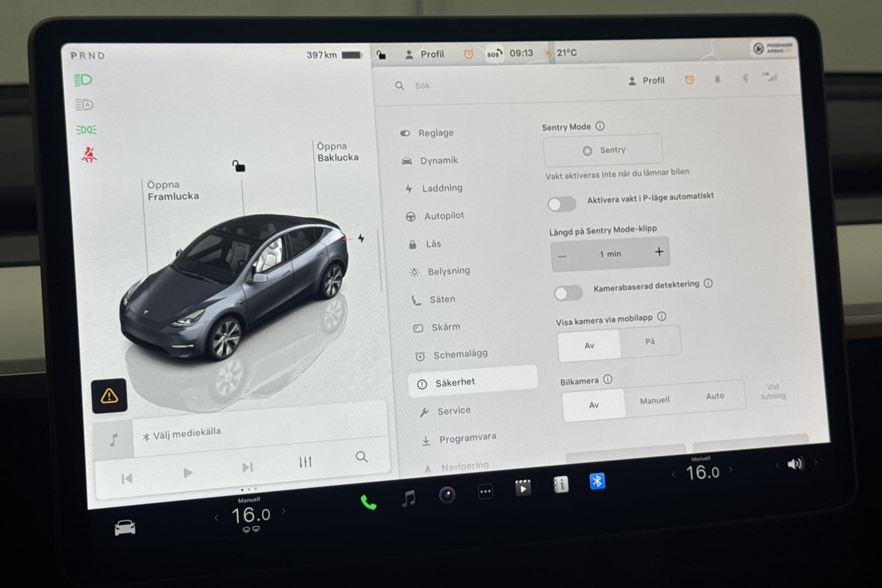Tap the volume speaker icon

tap(796, 464)
